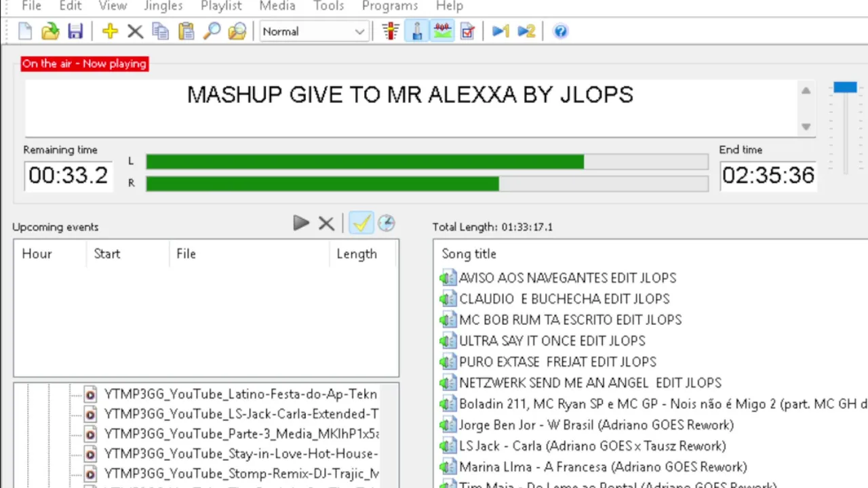The width and height of the screenshot is (868, 488).
Task: Select file Latino-Festa-do-Ap in file tree
Action: [241, 394]
